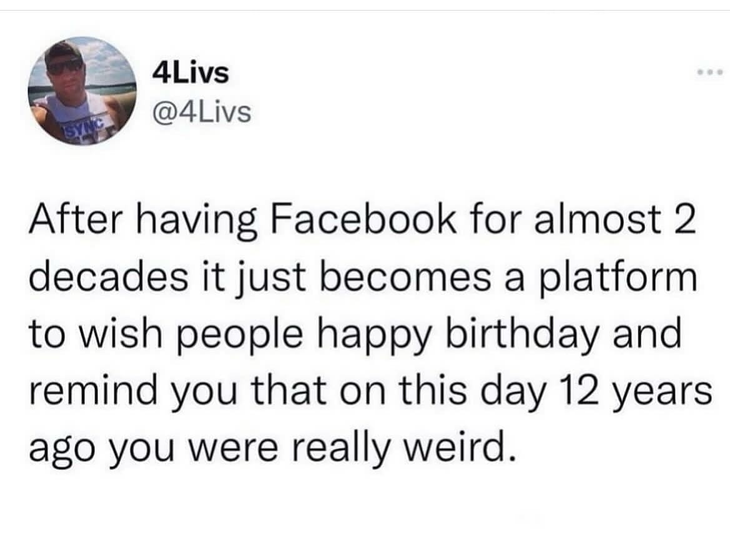Viewport: 730px width, 560px height.
Task: Click the @4Livs handle
Action: click(202, 113)
